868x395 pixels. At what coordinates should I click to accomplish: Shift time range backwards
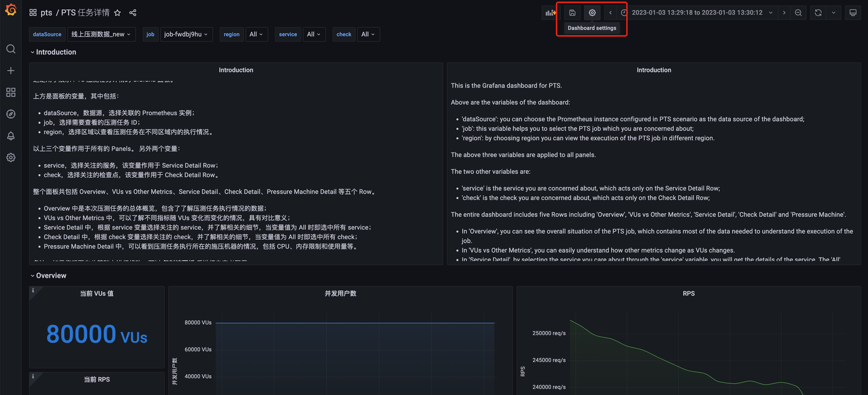pos(610,13)
